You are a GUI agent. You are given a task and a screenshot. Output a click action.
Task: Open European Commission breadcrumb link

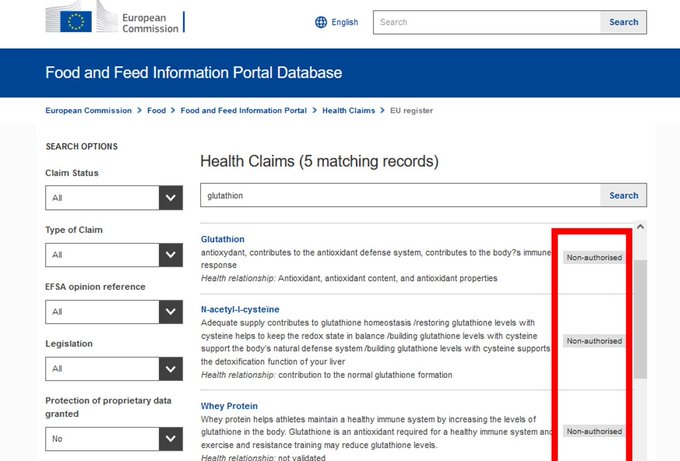pyautogui.click(x=88, y=110)
